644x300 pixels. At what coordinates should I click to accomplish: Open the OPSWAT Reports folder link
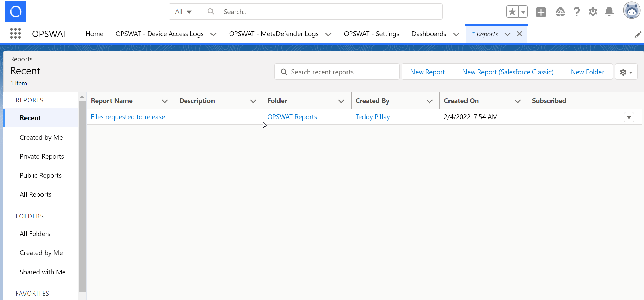coord(292,117)
